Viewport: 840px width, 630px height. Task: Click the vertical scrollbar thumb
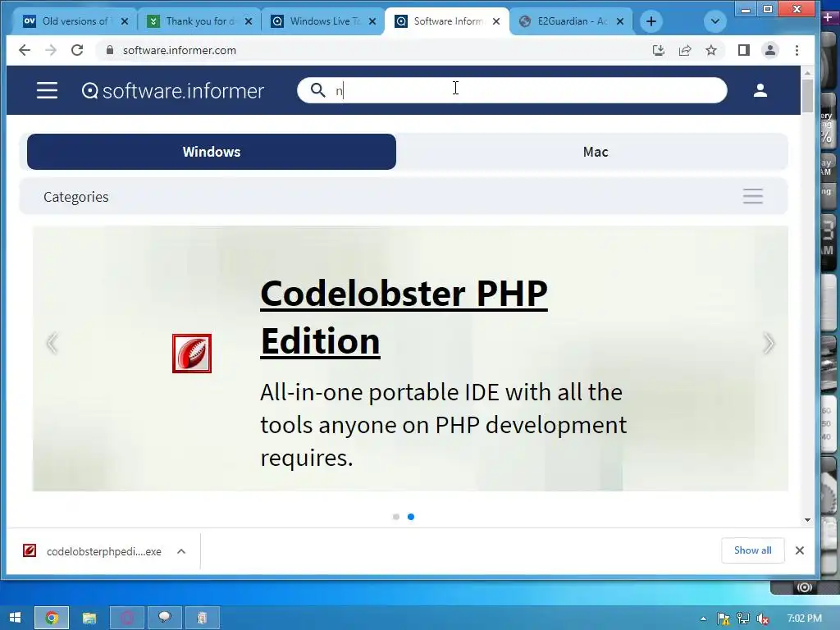coord(807,96)
